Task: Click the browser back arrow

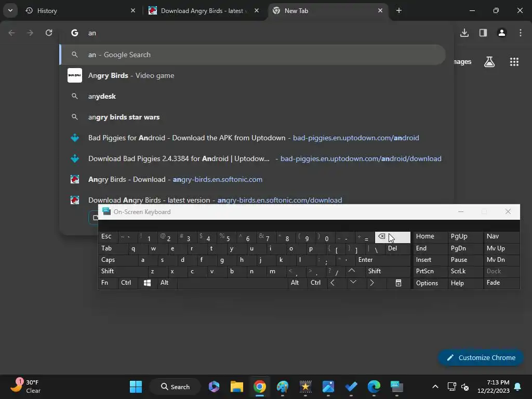Action: (11, 33)
